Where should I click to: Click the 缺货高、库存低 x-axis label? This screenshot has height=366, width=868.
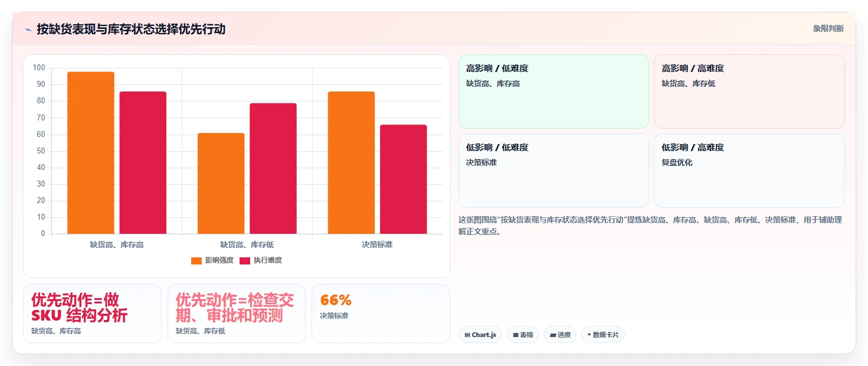247,244
